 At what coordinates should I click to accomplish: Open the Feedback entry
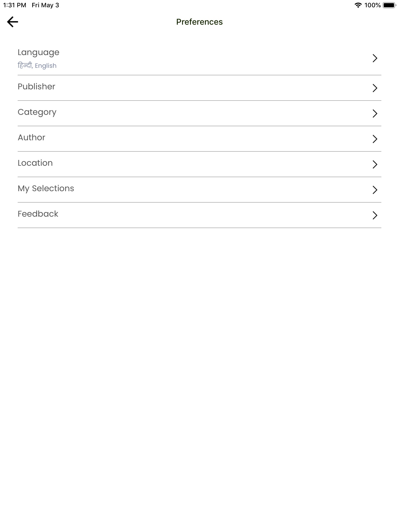(38, 214)
